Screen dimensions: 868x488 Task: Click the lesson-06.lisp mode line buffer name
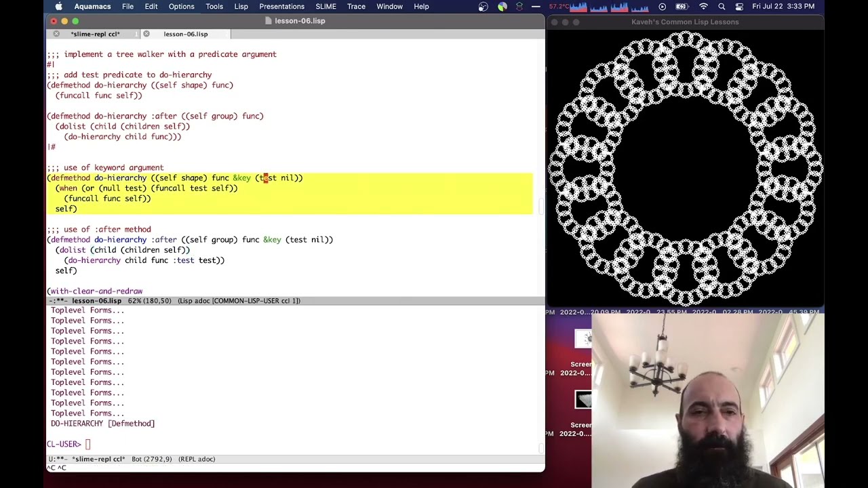point(96,301)
